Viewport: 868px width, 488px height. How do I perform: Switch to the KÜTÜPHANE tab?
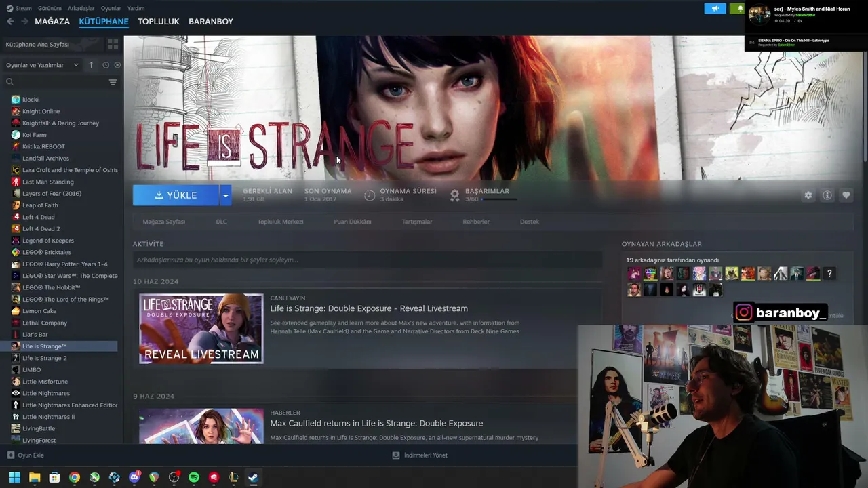pyautogui.click(x=104, y=22)
